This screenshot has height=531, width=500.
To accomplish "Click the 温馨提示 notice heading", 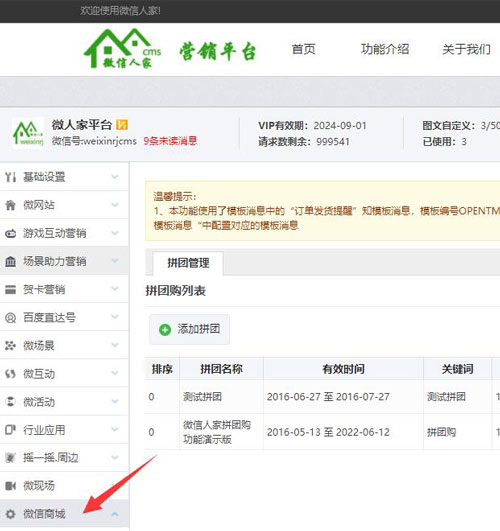I will tap(175, 196).
